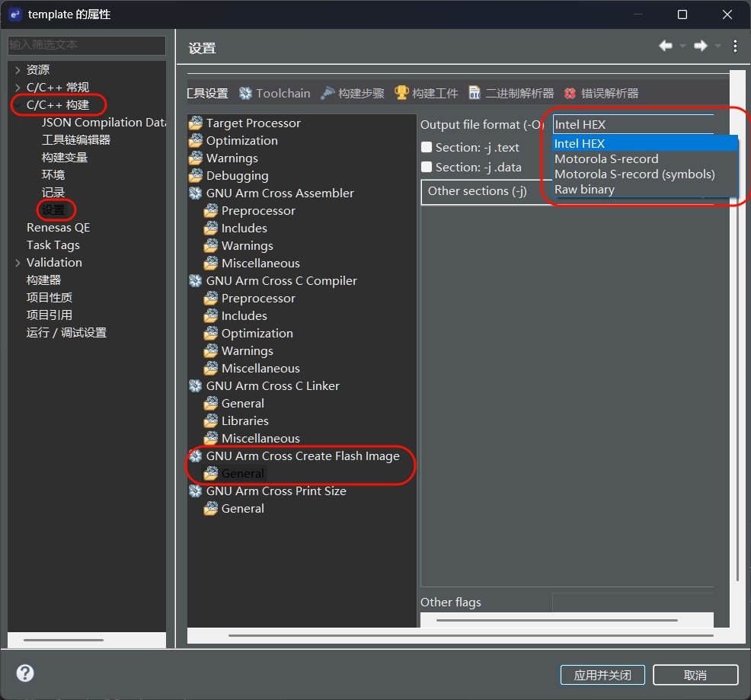
Task: Click the 取消 button
Action: (x=695, y=675)
